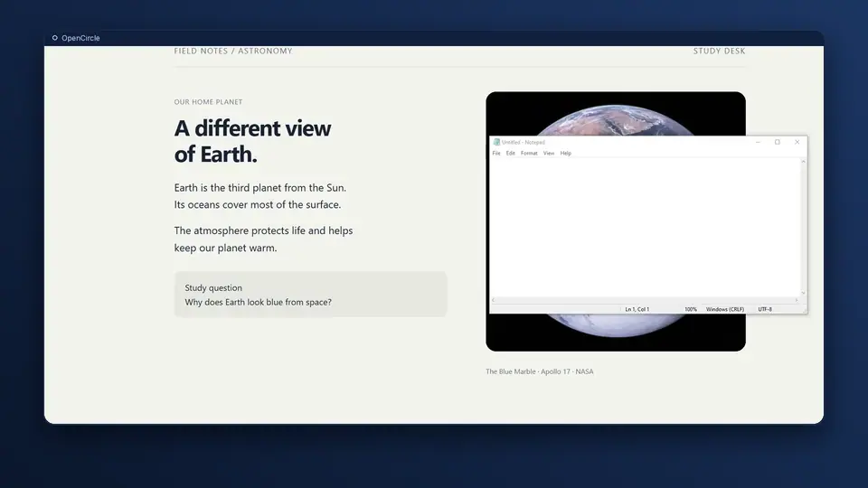This screenshot has height=488, width=868.
Task: Click the Notepad app icon in title bar
Action: click(x=496, y=142)
